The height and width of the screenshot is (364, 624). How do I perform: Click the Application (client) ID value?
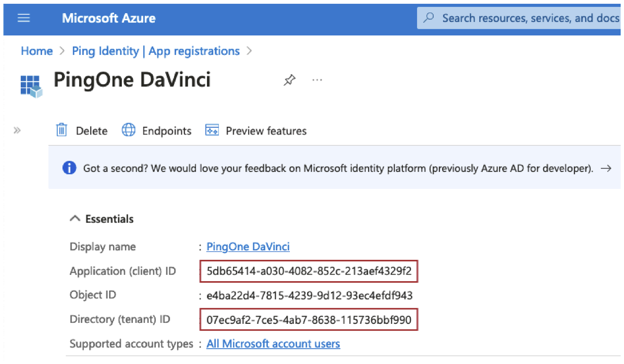309,271
